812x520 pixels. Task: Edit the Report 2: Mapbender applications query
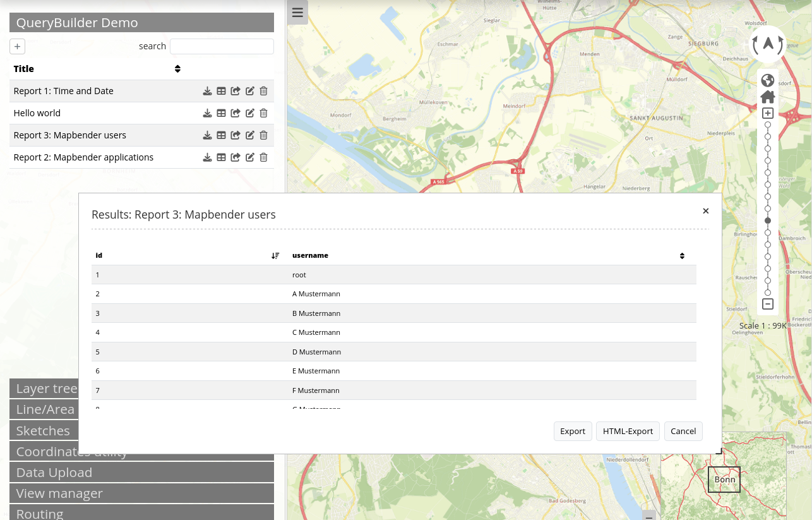250,157
